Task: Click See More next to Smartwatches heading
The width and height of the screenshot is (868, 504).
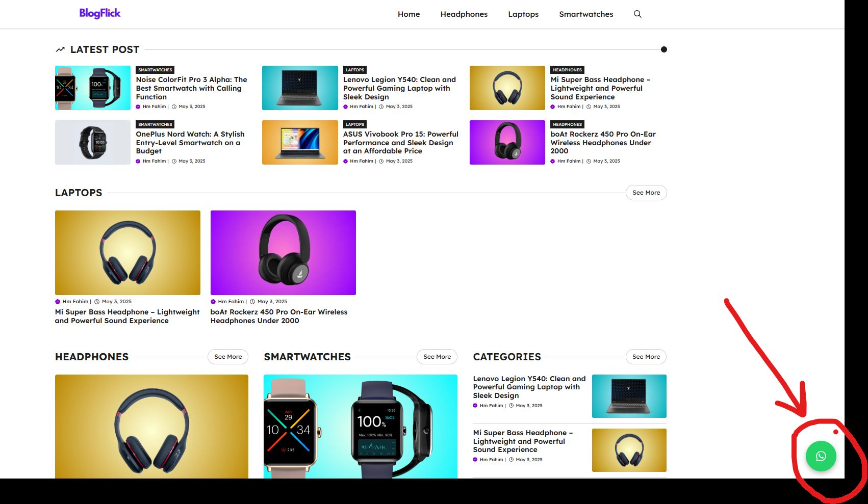Action: click(437, 357)
